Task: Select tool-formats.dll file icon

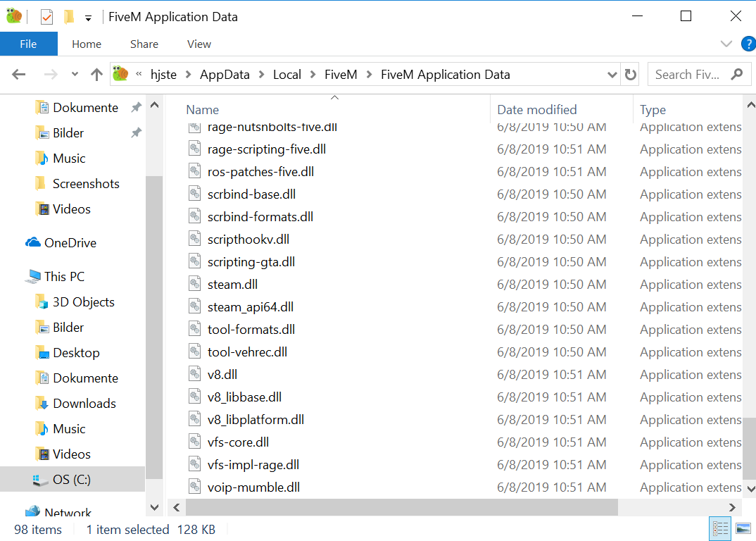Action: [x=195, y=329]
